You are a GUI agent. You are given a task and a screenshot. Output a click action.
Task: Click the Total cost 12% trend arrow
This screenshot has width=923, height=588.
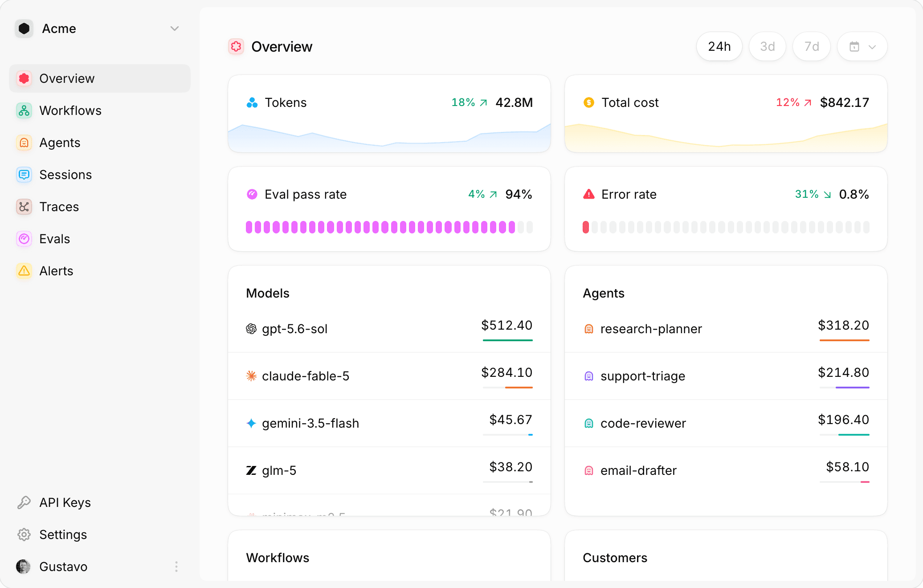(x=808, y=103)
